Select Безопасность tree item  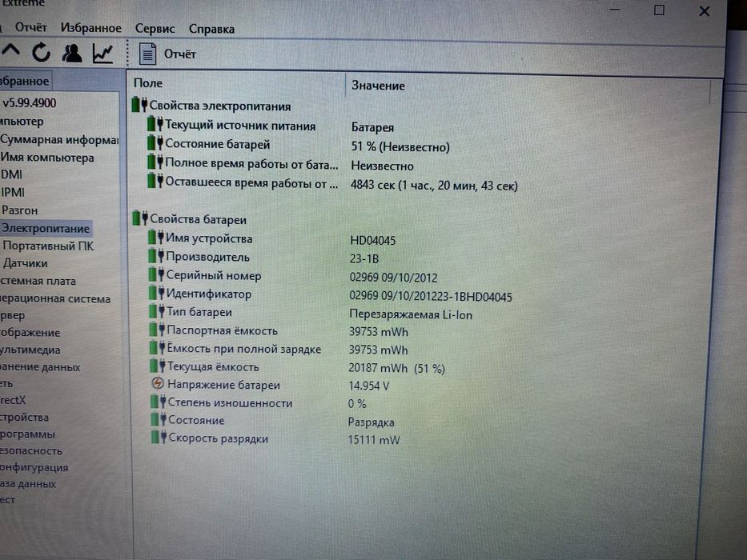[x=31, y=450]
